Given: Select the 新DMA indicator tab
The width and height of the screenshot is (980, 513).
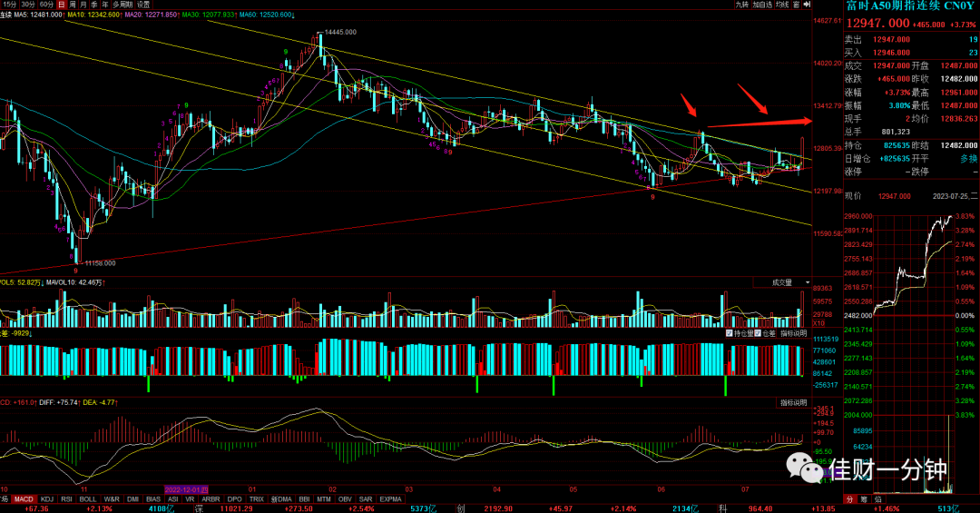Looking at the screenshot, I should click(281, 499).
